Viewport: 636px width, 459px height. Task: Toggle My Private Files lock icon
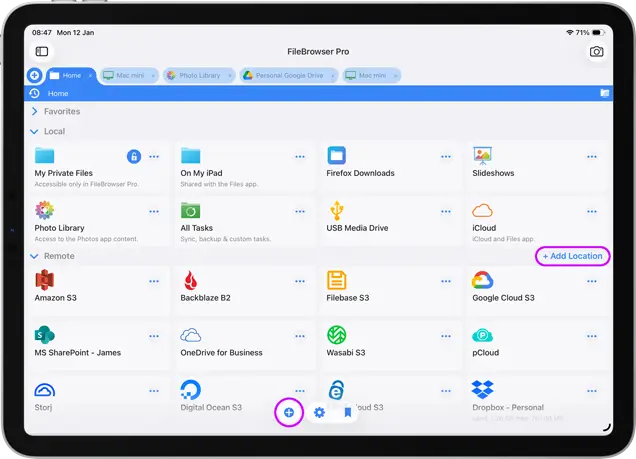click(134, 157)
